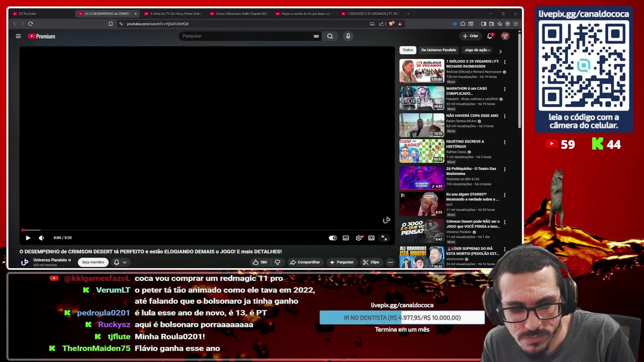Screen dimensions: 644x362
Task: Close the O DESEMPENHO de CRIMSON tab
Action: pyautogui.click(x=135, y=14)
